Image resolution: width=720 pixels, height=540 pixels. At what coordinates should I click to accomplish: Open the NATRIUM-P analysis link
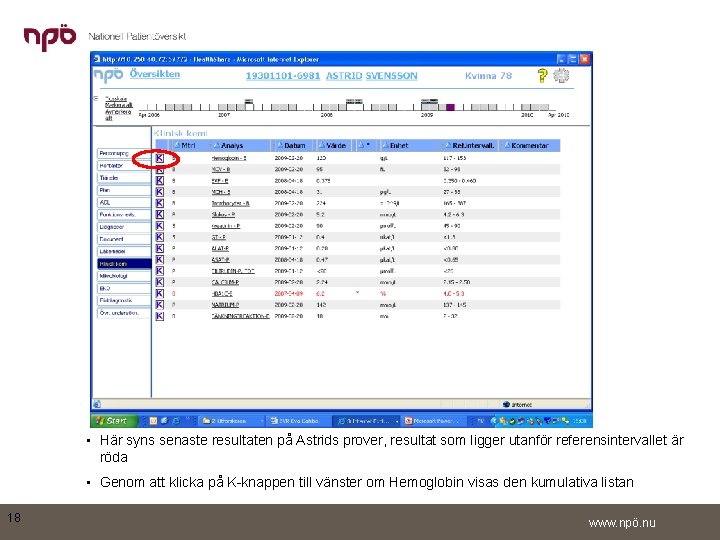pos(225,305)
